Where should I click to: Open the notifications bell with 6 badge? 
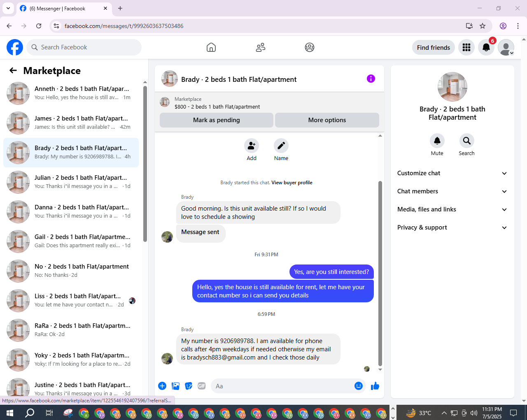pos(486,47)
